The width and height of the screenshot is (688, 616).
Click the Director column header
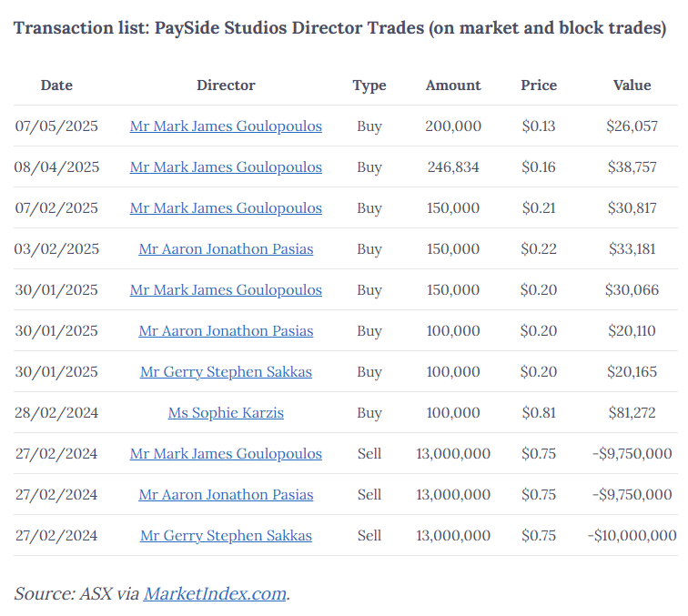click(x=226, y=86)
